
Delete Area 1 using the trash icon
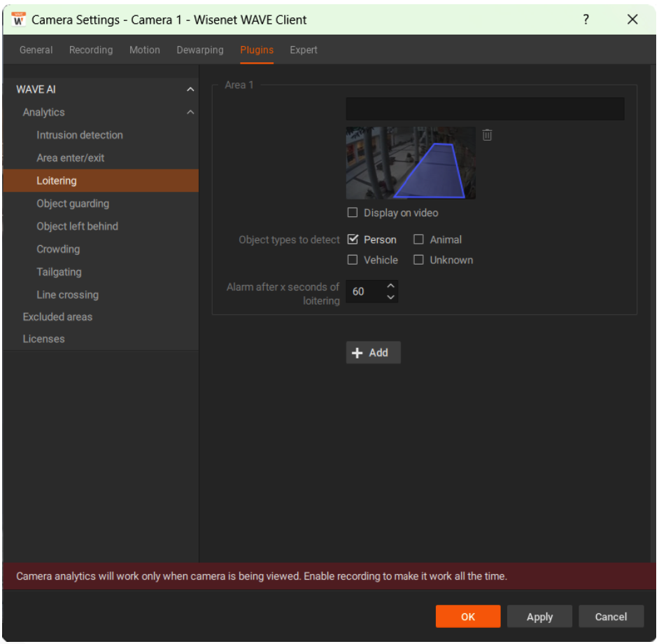click(487, 135)
